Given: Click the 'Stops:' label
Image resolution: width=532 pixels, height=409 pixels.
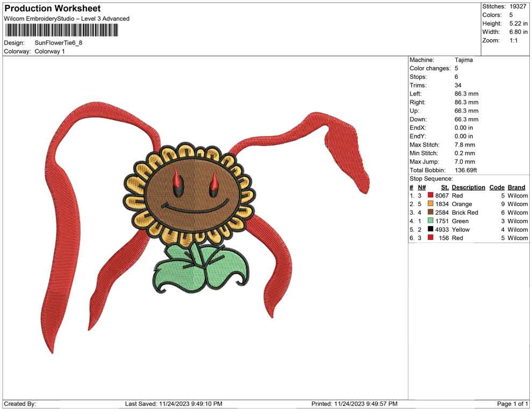Looking at the screenshot, I should [418, 77].
